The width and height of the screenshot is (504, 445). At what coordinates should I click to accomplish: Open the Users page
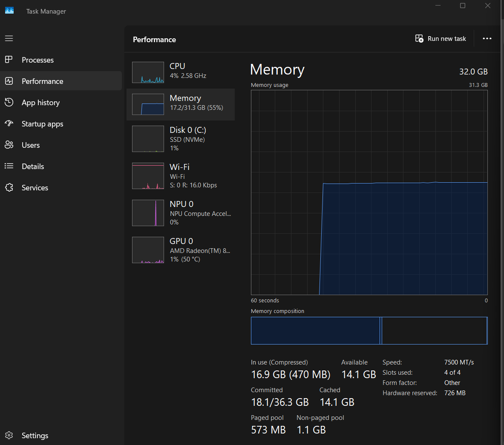click(61, 145)
